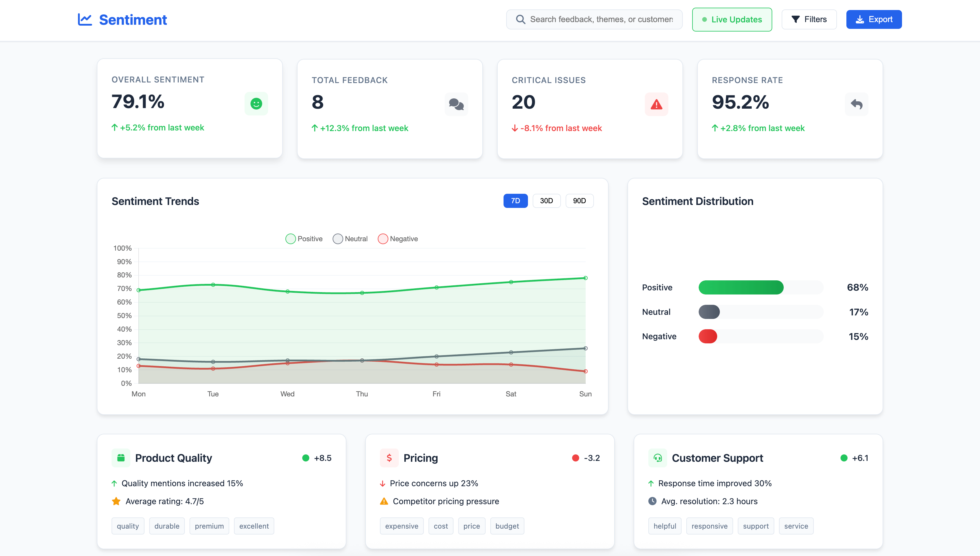Click the alert triangle icon on Critical Issues card
Image resolution: width=980 pixels, height=556 pixels.
point(656,103)
